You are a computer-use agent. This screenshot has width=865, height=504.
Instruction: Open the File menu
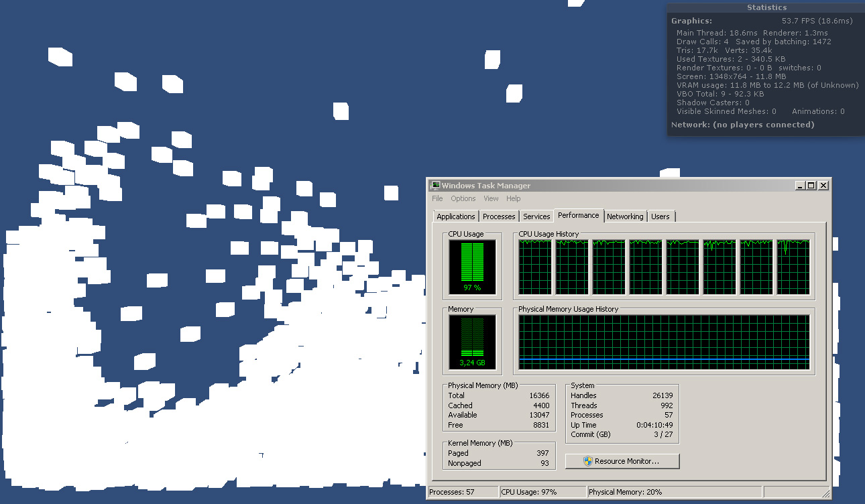(437, 198)
